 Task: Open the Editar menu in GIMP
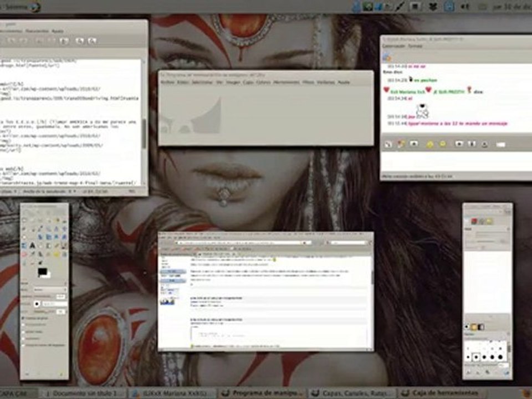[183, 82]
